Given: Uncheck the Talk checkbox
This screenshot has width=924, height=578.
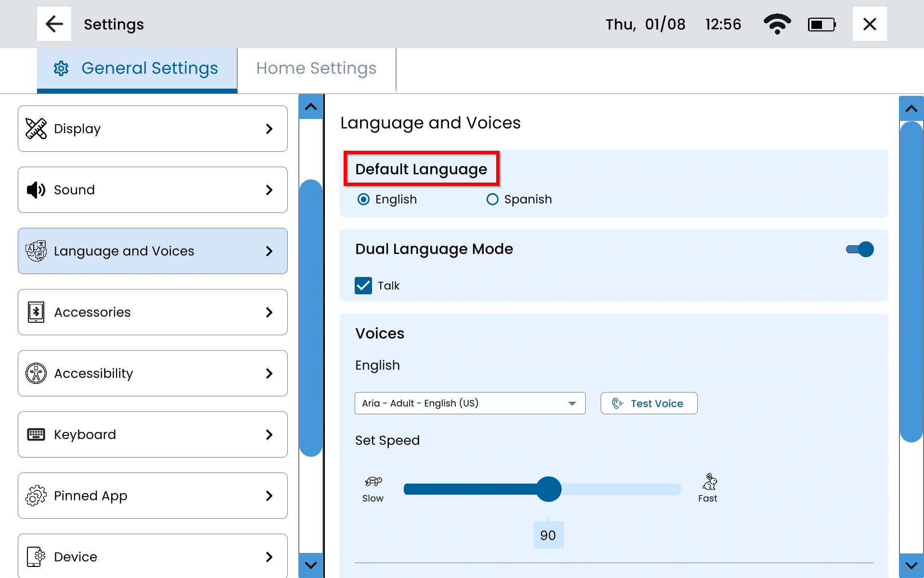Looking at the screenshot, I should 363,286.
